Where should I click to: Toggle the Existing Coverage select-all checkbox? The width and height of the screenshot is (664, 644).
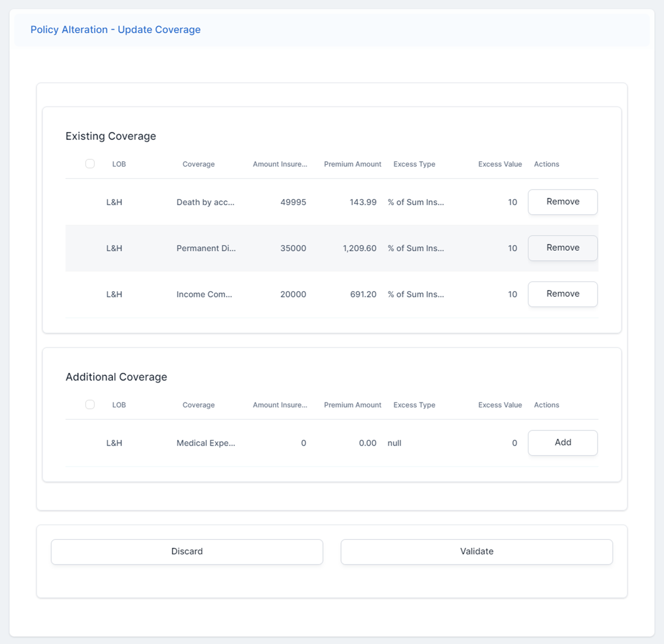90,164
